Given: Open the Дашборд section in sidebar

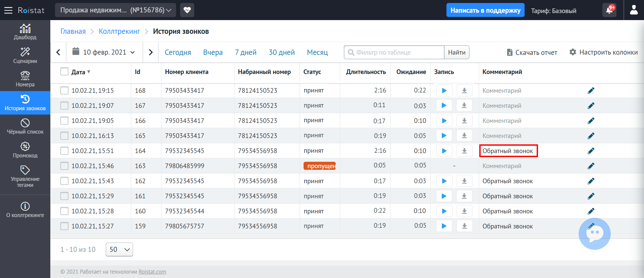Looking at the screenshot, I should click(x=25, y=32).
